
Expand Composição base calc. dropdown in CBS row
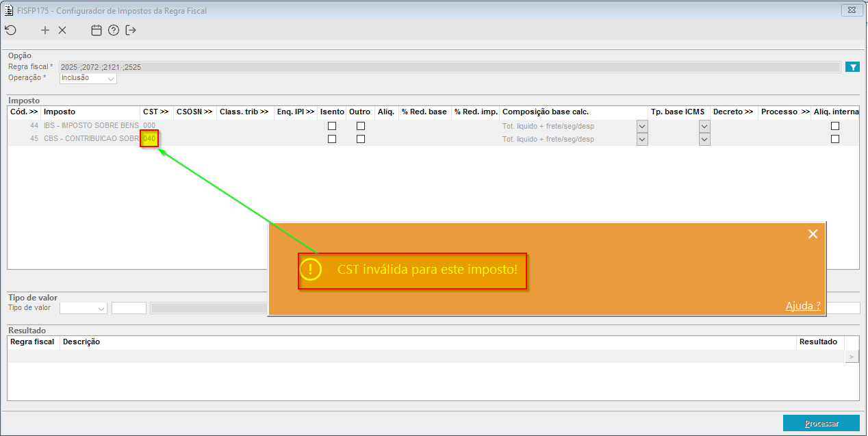click(x=642, y=139)
